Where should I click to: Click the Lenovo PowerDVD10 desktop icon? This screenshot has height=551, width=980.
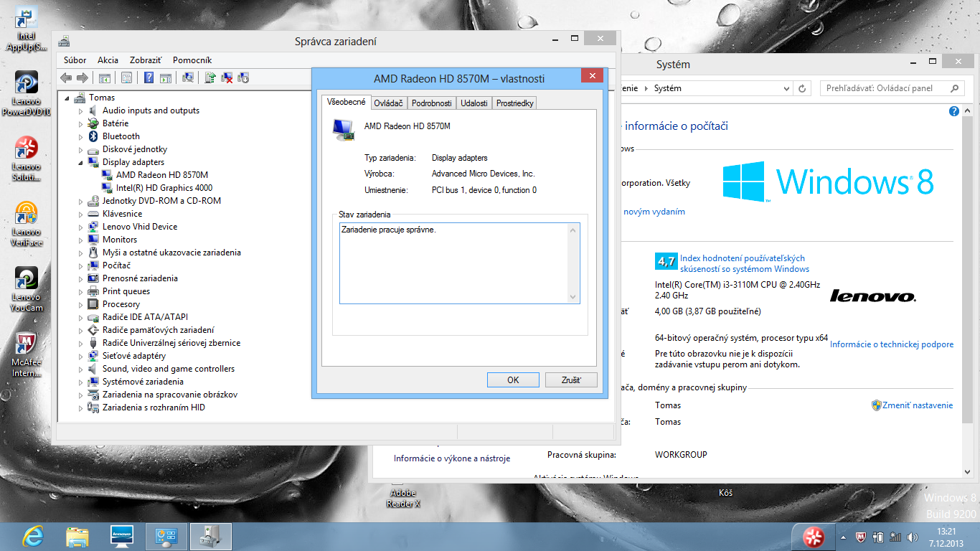(x=27, y=93)
